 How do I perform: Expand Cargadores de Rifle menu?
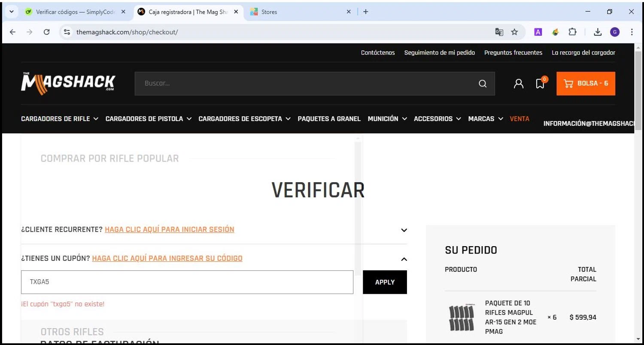tap(60, 119)
